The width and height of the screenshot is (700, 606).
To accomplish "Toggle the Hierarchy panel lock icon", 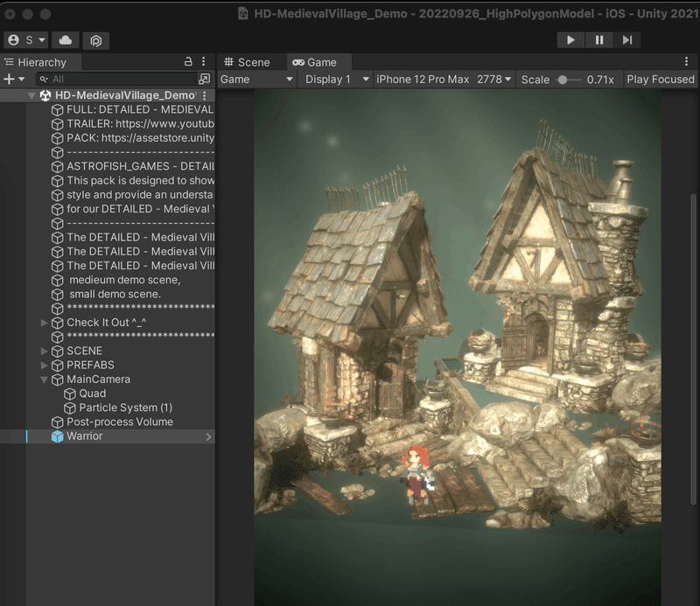I will [x=188, y=61].
